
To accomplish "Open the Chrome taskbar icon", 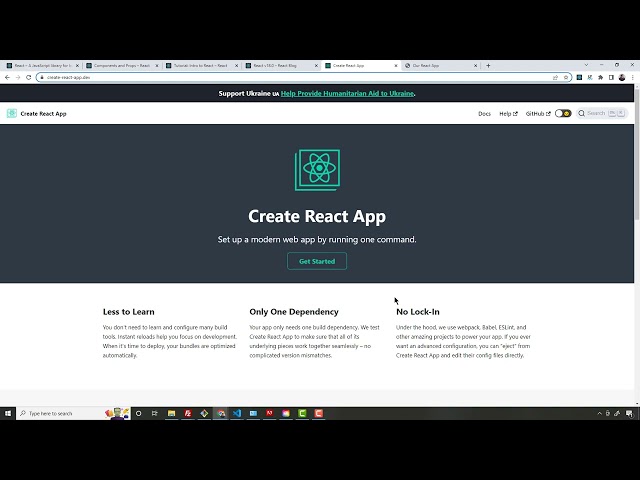I will [x=221, y=413].
